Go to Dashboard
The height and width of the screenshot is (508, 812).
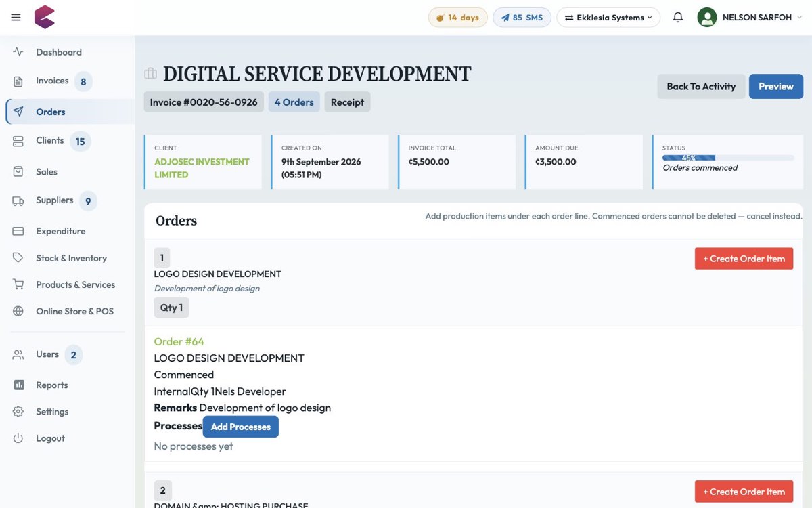click(x=59, y=52)
